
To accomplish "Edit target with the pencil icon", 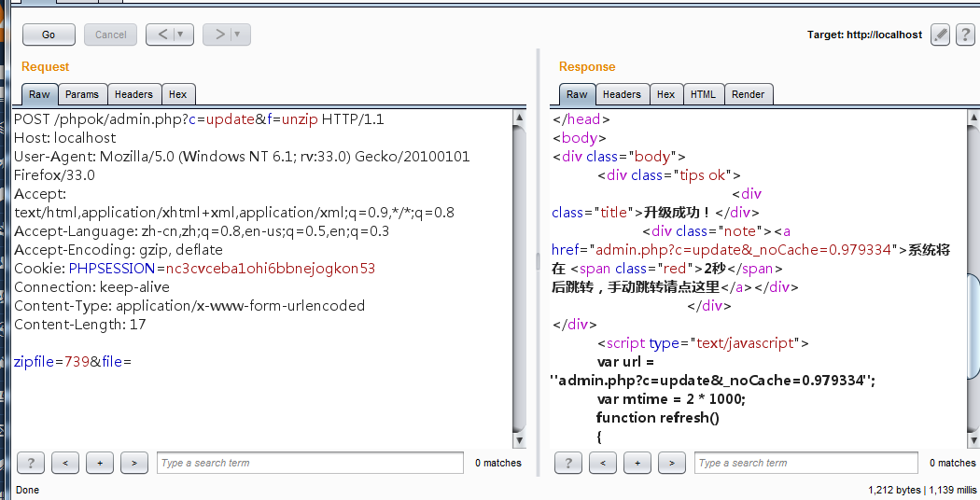I will [x=940, y=35].
